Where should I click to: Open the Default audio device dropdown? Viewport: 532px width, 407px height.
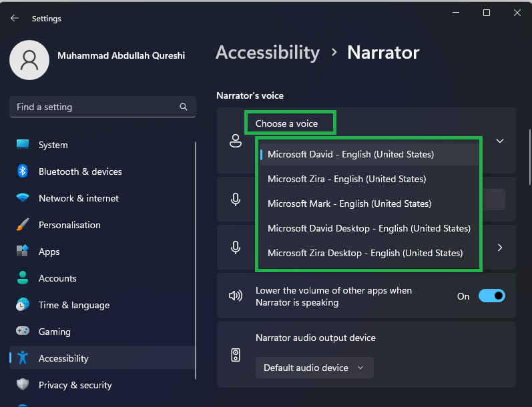(314, 368)
